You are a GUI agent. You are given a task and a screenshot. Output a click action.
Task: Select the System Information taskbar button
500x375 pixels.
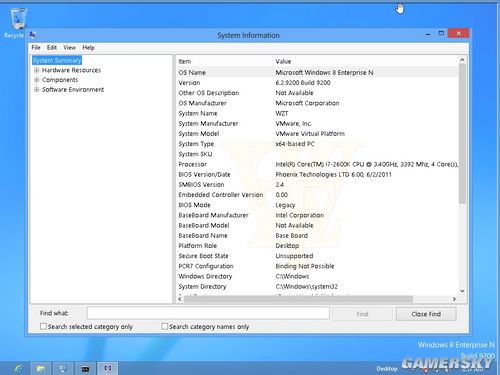(x=108, y=368)
